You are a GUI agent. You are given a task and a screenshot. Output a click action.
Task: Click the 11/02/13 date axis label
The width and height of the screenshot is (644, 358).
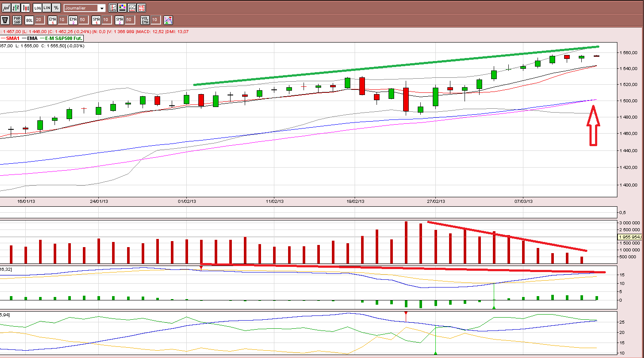tap(275, 201)
